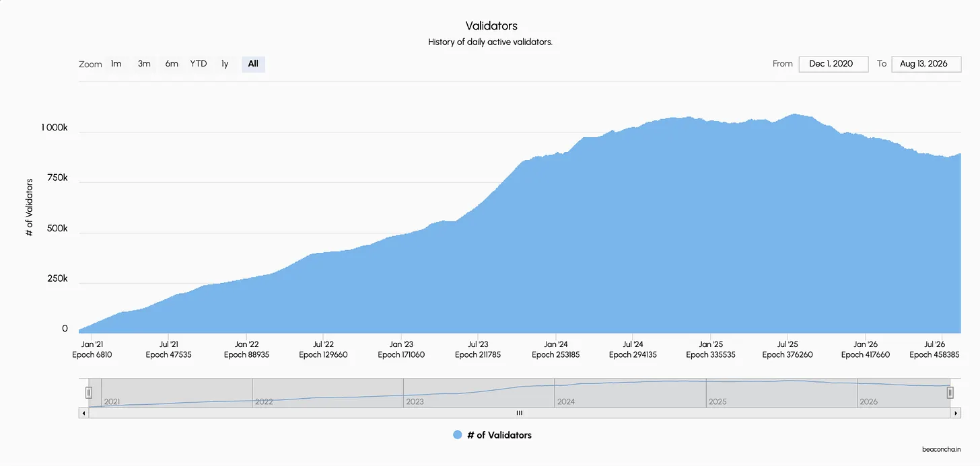The width and height of the screenshot is (980, 466).
Task: Click the 2022 section in navigator
Action: 328,393
